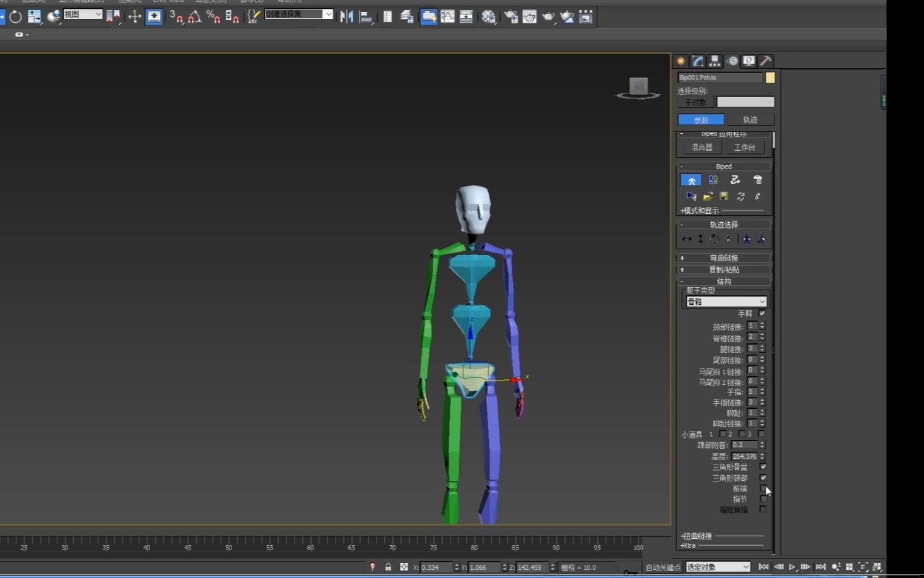924x578 pixels.
Task: Click the Mirror tool in toolbar
Action: point(346,17)
